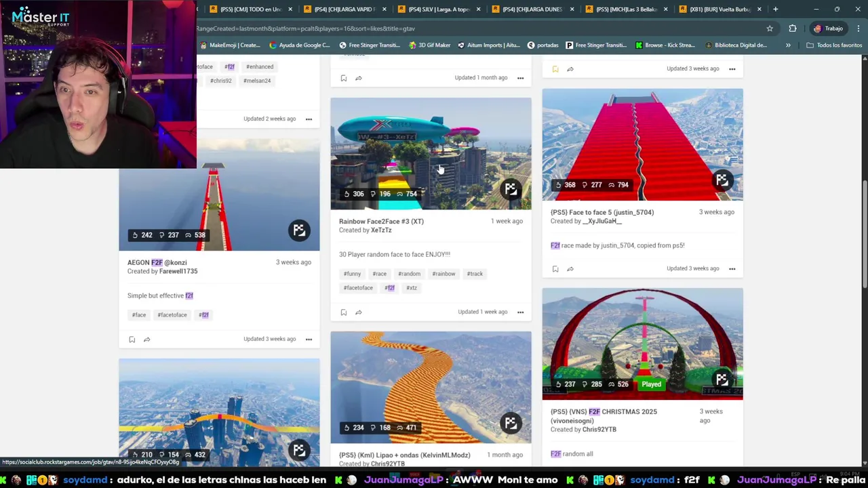This screenshot has width=868, height=488.
Task: Open creator Farewell1735 profile
Action: coord(178,271)
